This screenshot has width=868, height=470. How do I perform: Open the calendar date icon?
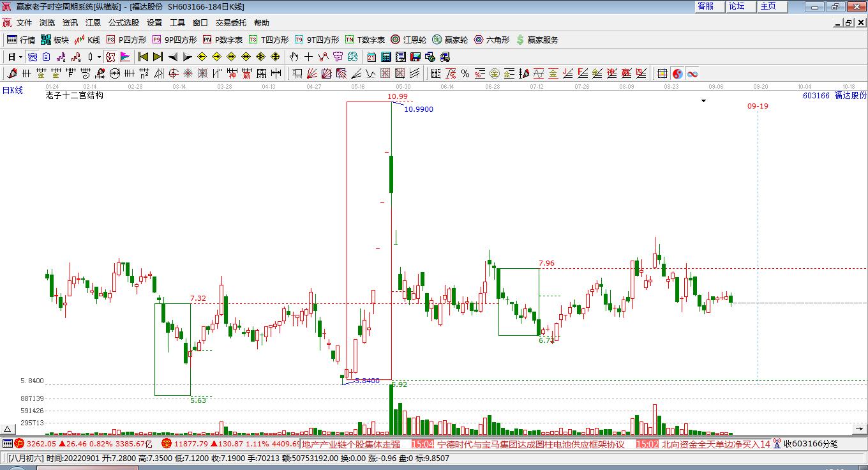tap(371, 57)
